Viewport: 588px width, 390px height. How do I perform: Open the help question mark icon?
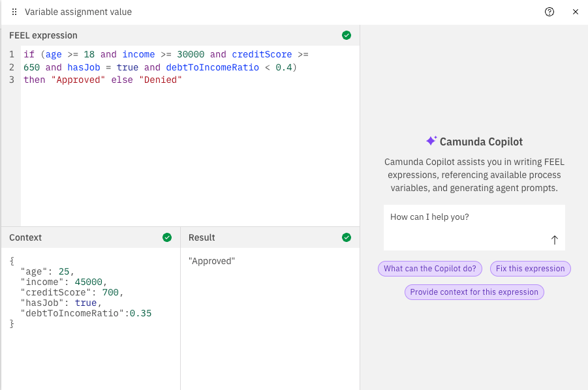tap(549, 12)
